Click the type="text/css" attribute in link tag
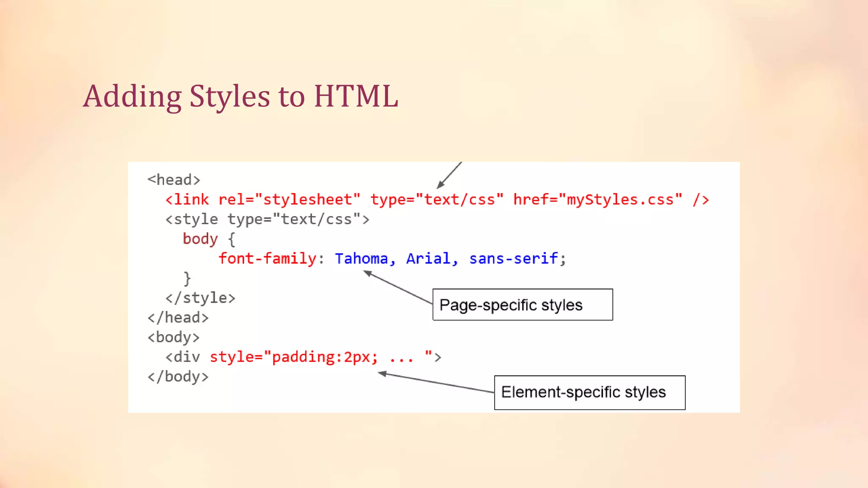The height and width of the screenshot is (488, 868). pyautogui.click(x=437, y=200)
